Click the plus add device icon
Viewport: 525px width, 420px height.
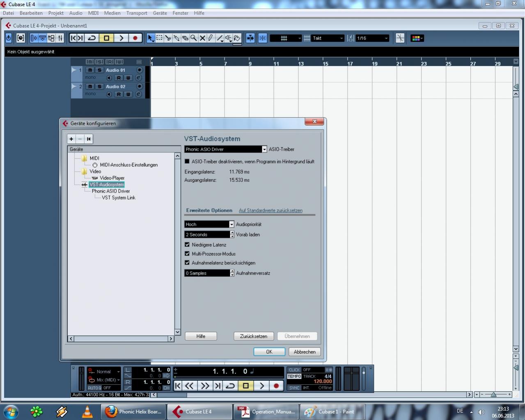click(x=71, y=139)
